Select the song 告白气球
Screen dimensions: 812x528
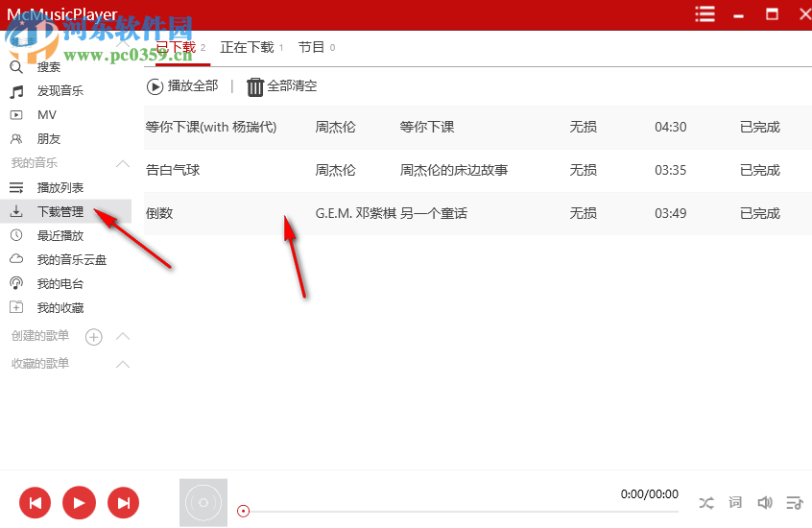click(x=173, y=170)
